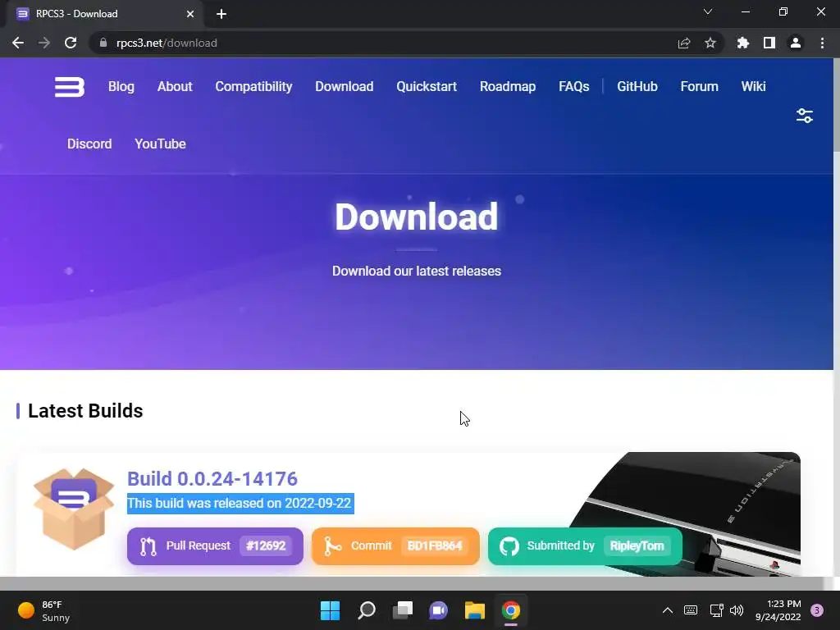Bookmark this page with star icon

(x=710, y=43)
